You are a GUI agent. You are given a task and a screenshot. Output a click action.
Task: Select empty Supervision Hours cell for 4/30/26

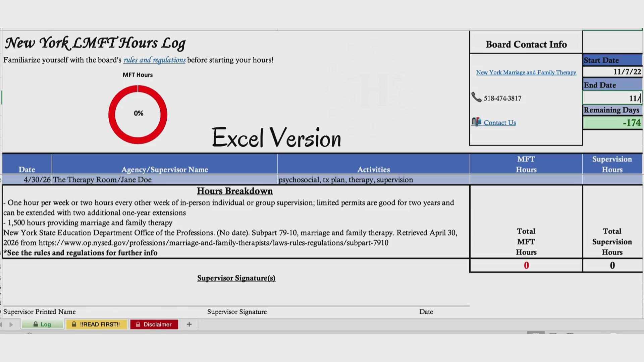(x=612, y=180)
